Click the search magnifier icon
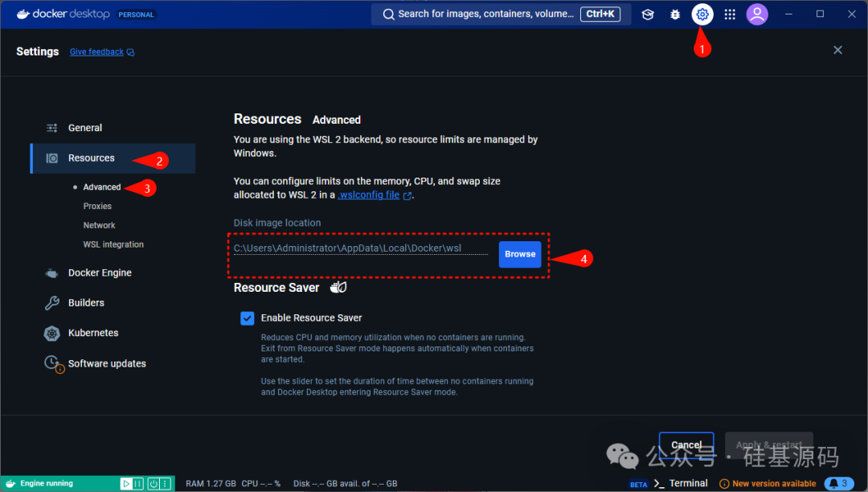This screenshot has height=492, width=868. 389,14
